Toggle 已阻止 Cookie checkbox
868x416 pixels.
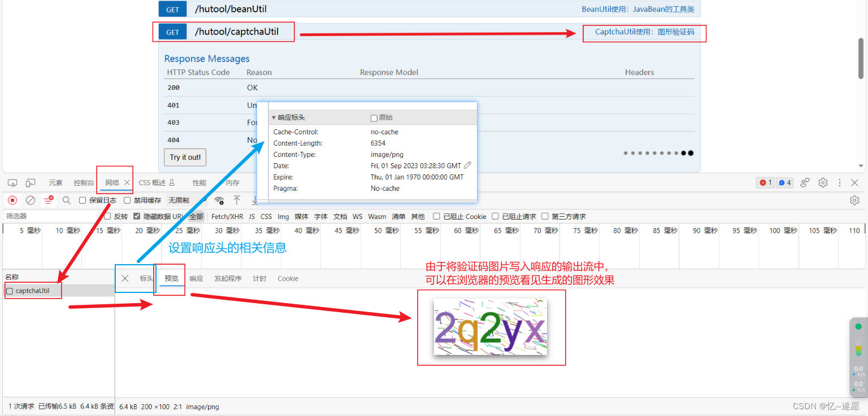[x=436, y=216]
